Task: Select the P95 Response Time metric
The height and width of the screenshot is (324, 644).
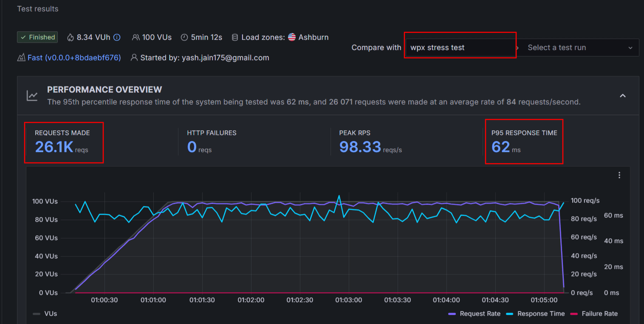Action: pos(524,142)
